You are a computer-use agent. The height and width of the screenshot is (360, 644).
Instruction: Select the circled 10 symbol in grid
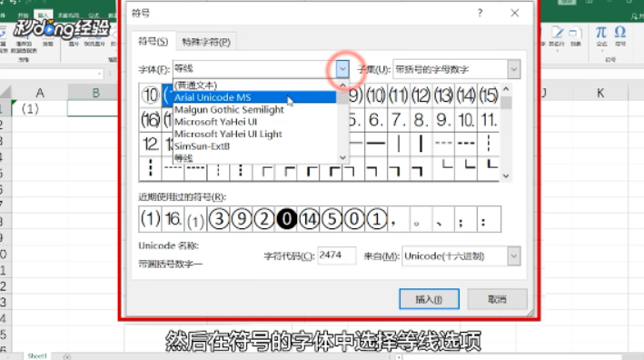coord(150,95)
